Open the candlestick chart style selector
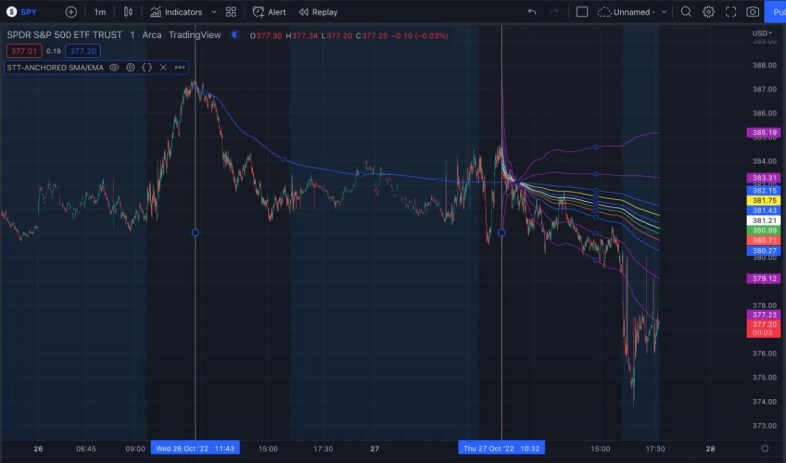This screenshot has height=463, width=786. pyautogui.click(x=128, y=12)
